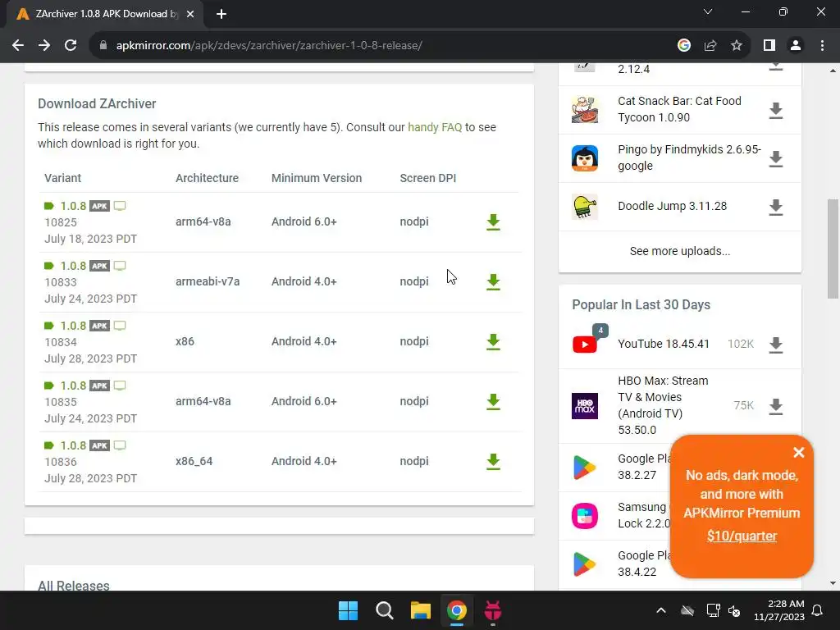Select the ZArchiver 1.0.8 browser tab
The height and width of the screenshot is (630, 840).
(106, 14)
